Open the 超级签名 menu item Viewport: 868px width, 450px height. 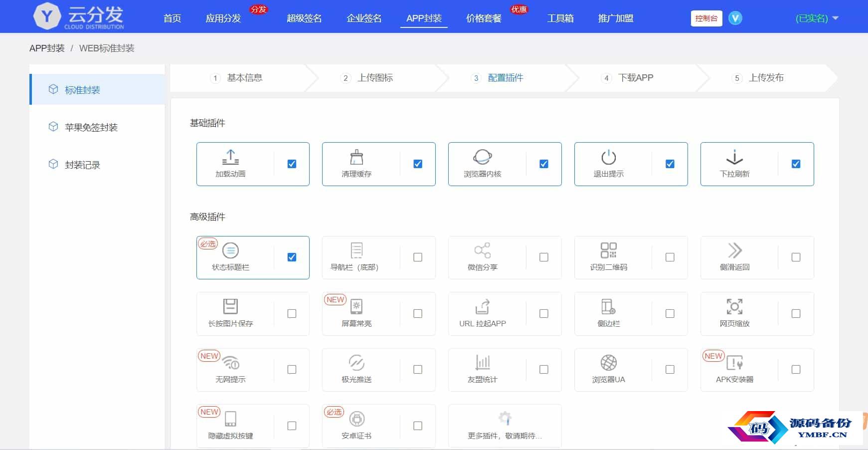304,18
